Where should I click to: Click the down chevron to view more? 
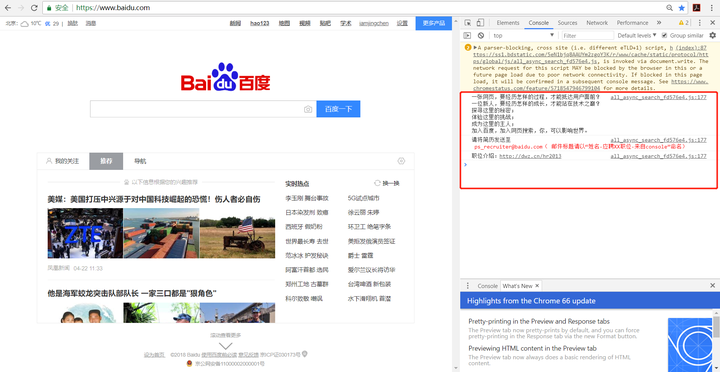(225, 346)
